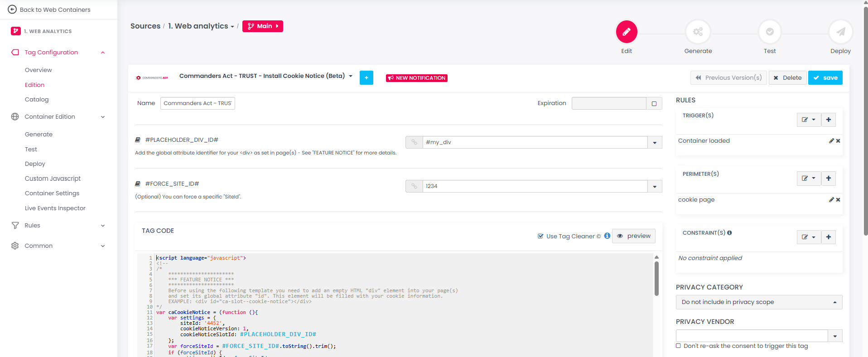Add a new constraint with plus icon
This screenshot has width=868, height=357.
pos(828,237)
